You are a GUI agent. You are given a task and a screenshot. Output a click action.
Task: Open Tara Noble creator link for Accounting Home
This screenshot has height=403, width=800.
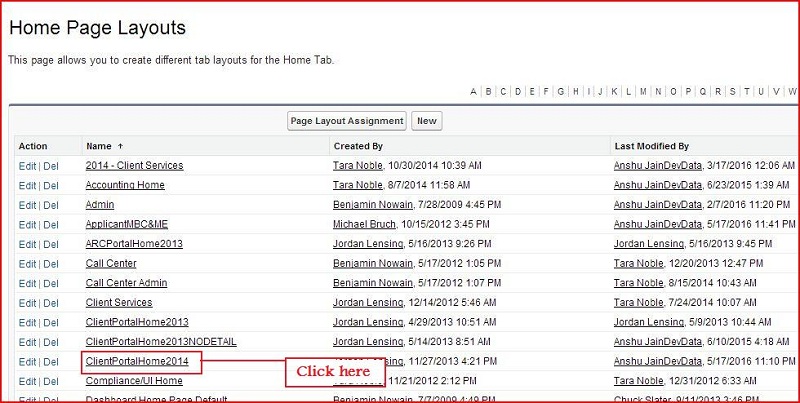(x=358, y=185)
